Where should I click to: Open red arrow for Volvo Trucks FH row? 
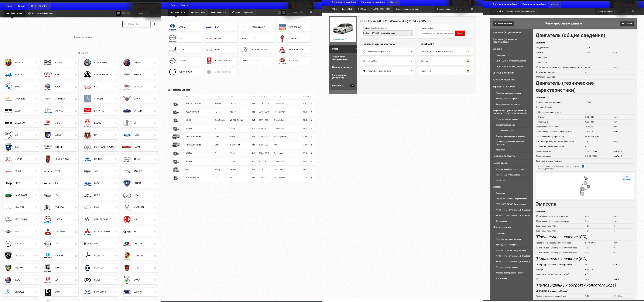click(x=312, y=178)
